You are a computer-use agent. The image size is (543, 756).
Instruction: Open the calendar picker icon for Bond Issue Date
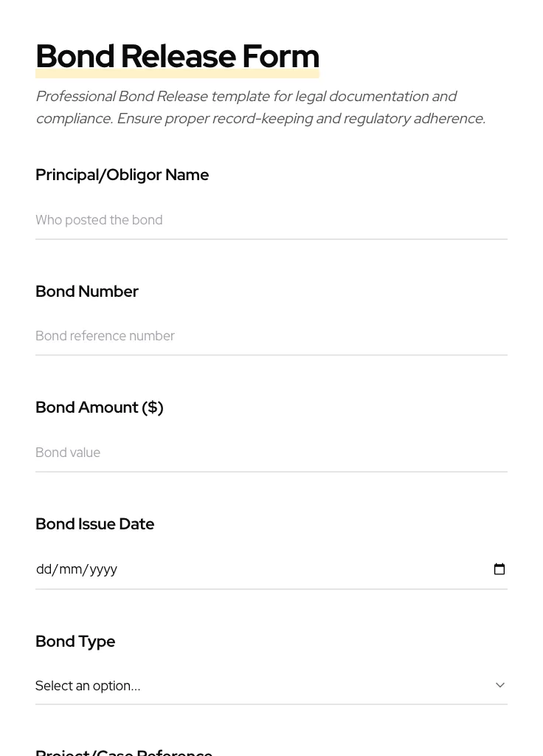pos(499,569)
